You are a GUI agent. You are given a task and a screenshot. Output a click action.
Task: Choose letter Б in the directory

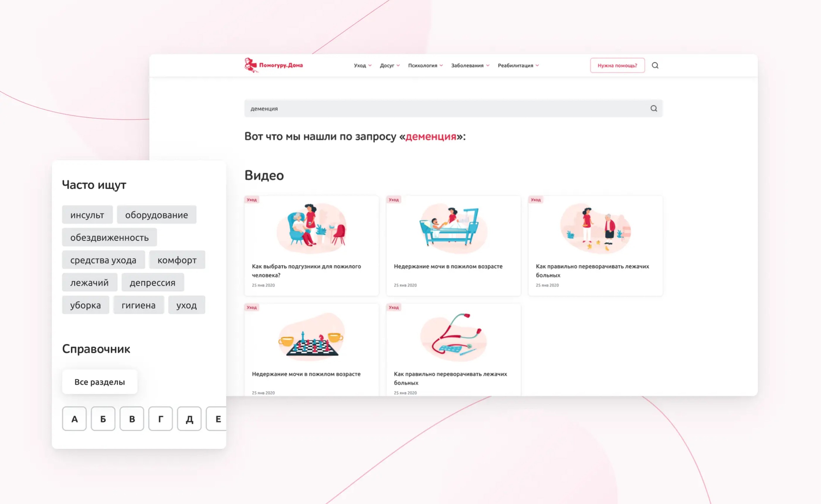(103, 419)
